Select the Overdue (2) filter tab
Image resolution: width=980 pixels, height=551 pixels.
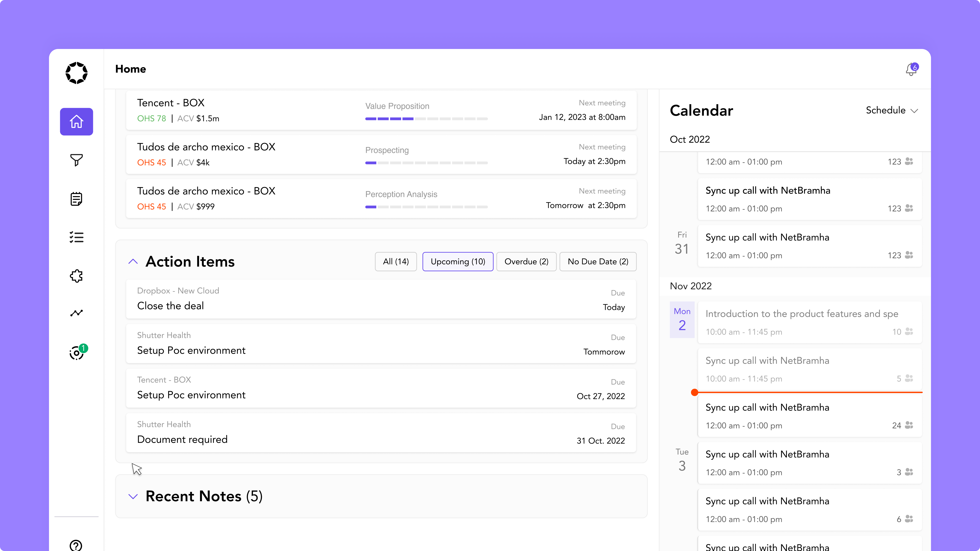coord(526,262)
